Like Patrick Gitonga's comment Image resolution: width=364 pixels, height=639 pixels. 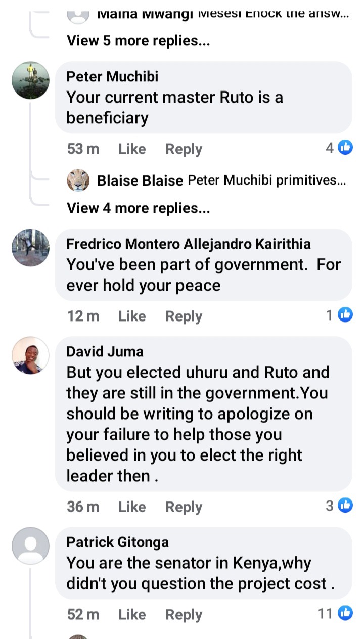(x=132, y=614)
